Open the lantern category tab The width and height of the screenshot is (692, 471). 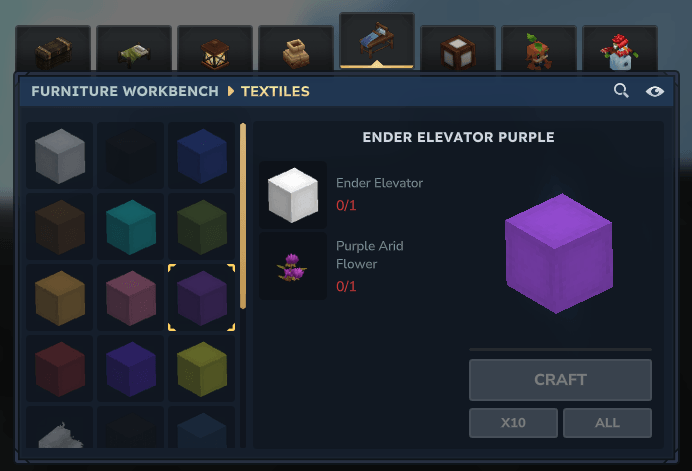point(215,49)
